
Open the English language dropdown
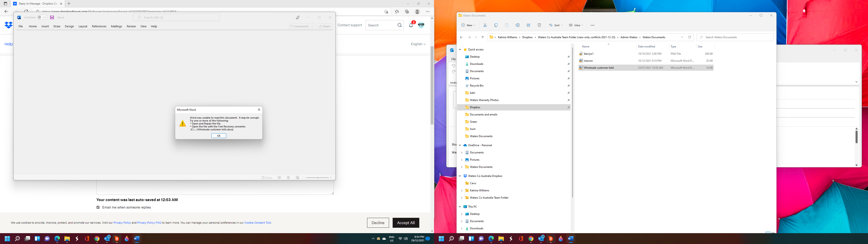pos(418,44)
